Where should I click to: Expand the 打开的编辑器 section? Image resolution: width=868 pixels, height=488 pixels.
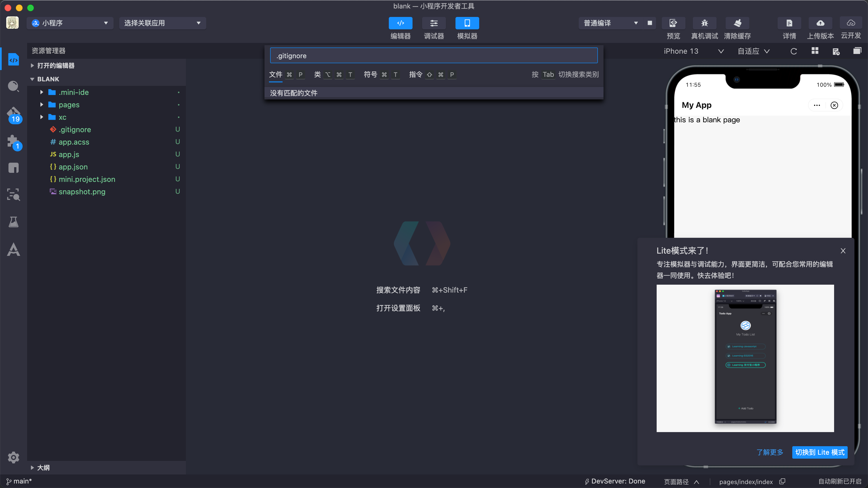pyautogui.click(x=107, y=65)
